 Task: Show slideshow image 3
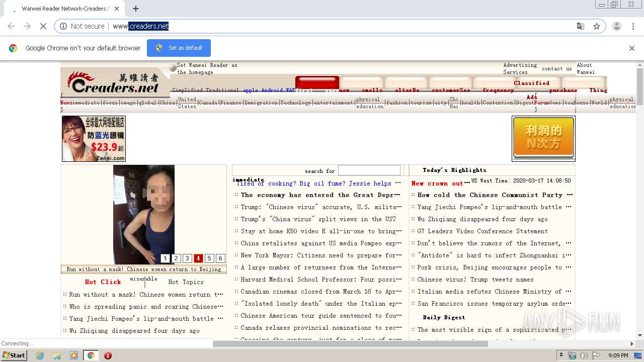click(x=187, y=258)
